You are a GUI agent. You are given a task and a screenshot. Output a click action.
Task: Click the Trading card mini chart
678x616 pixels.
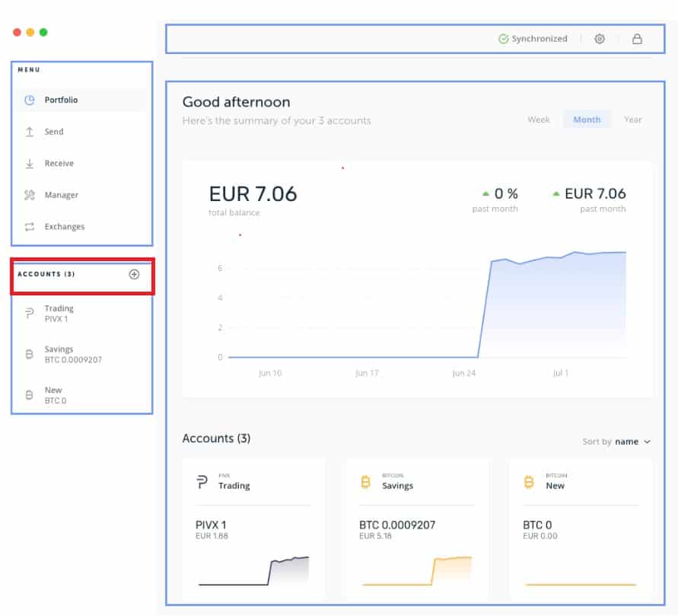click(x=254, y=571)
